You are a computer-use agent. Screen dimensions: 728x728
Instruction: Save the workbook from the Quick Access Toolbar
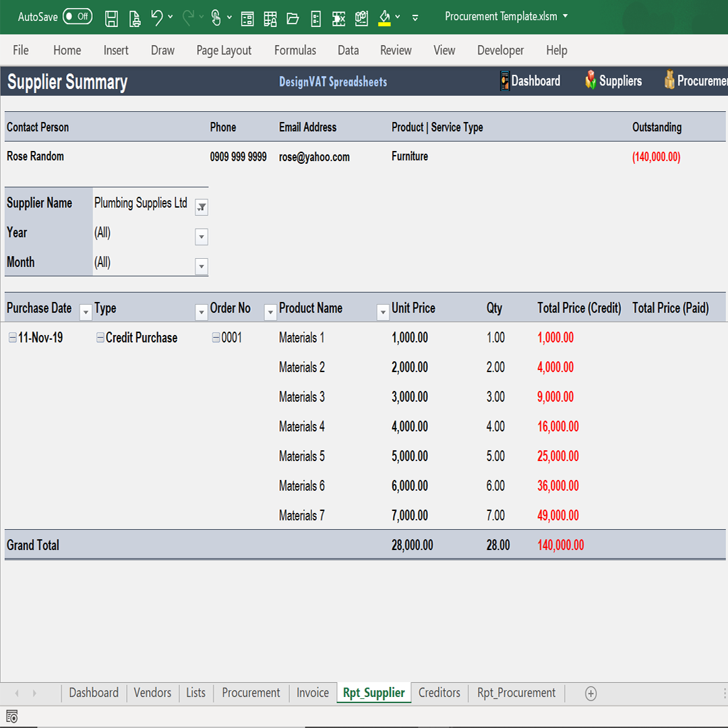[x=111, y=18]
